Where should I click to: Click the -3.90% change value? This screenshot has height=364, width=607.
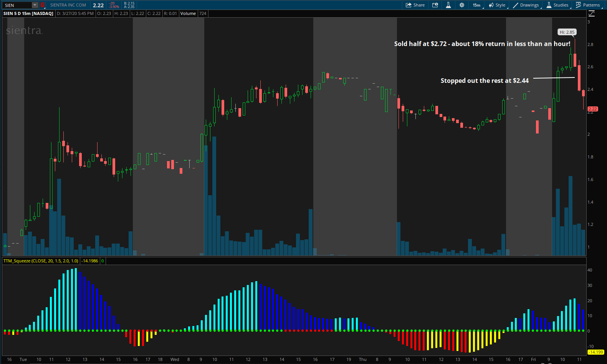click(x=114, y=7)
